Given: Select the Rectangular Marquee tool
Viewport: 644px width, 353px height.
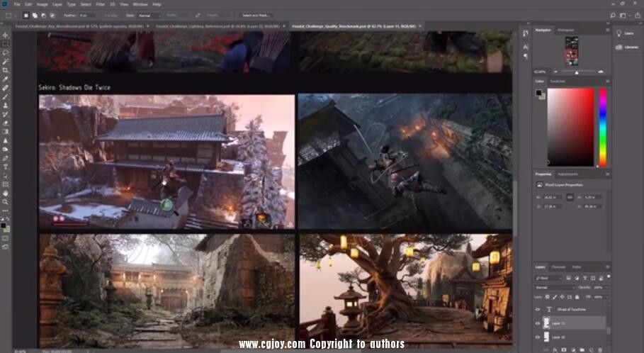Looking at the screenshot, I should coord(6,44).
